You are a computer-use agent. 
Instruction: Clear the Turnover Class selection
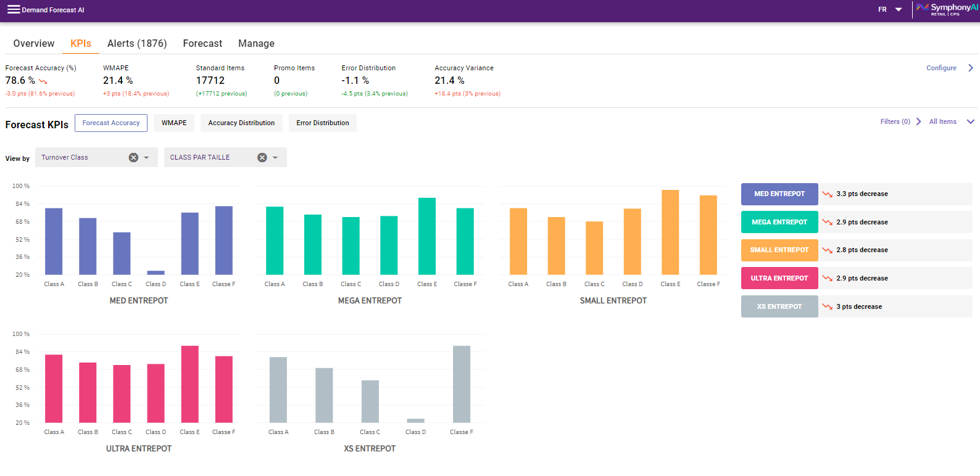[x=133, y=158]
